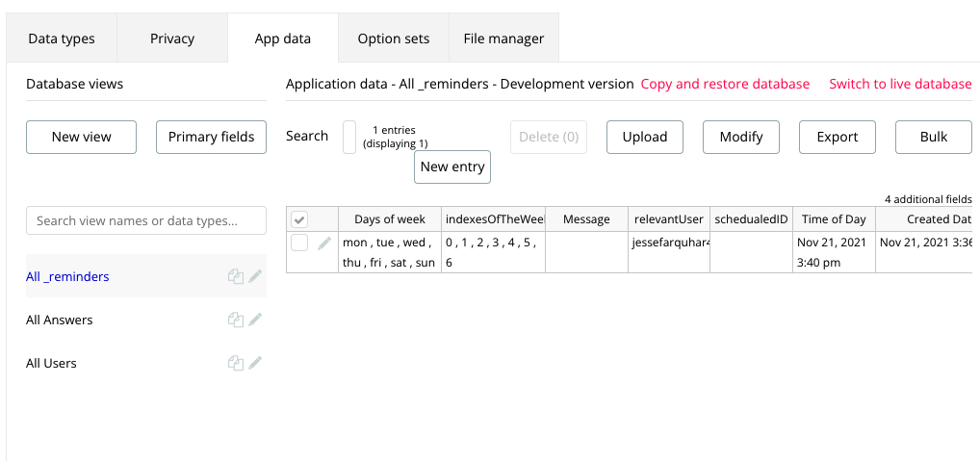
Task: Edit the All Users view via pencil icon
Action: 255,363
